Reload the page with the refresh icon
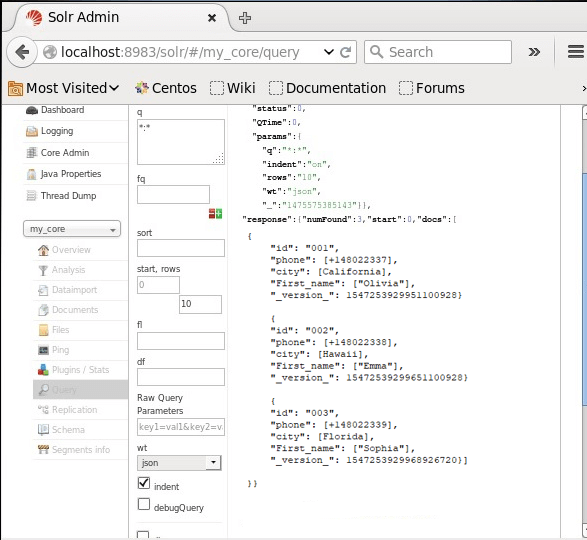The height and width of the screenshot is (540, 587). [x=345, y=52]
